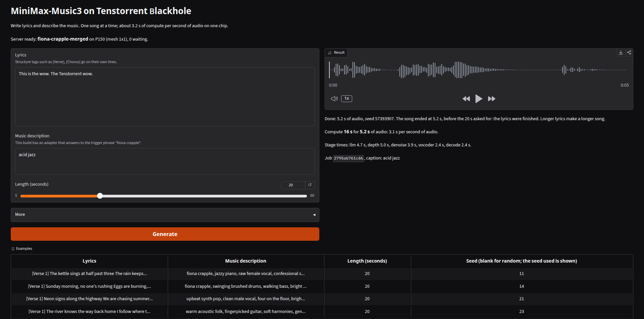
Task: Click the Generate button
Action: (165, 234)
